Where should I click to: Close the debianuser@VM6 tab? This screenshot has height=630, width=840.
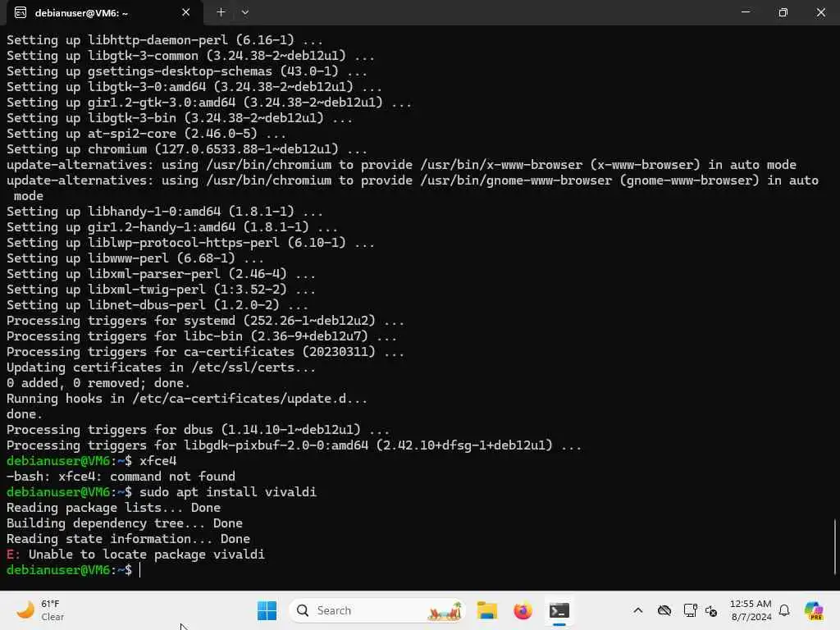[185, 12]
